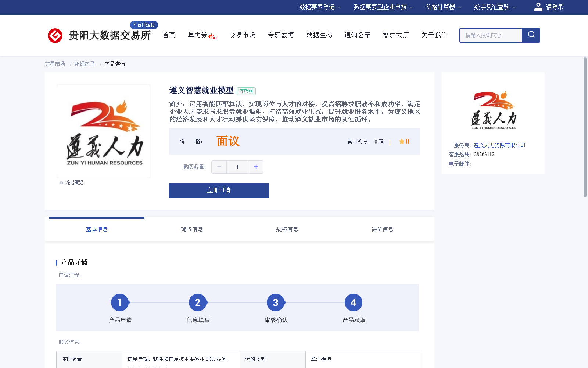Expand the 数据要素登记 dropdown
The image size is (588, 368).
[x=320, y=7]
